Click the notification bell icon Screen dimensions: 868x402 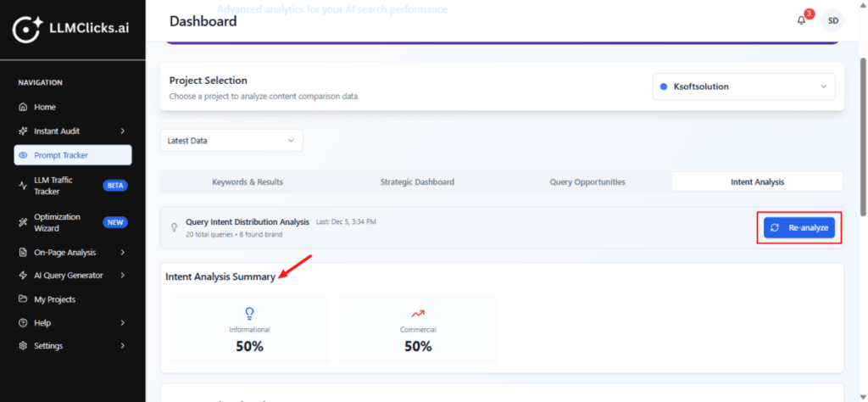pos(801,20)
